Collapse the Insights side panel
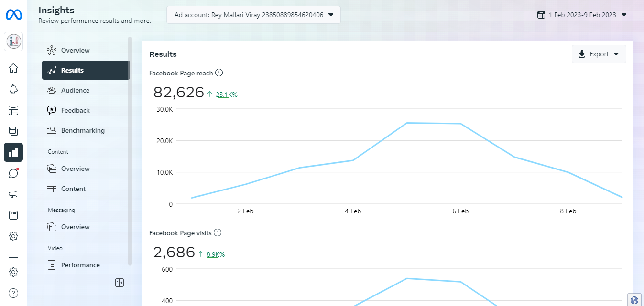Viewport: 644px width, 306px height. [120, 283]
